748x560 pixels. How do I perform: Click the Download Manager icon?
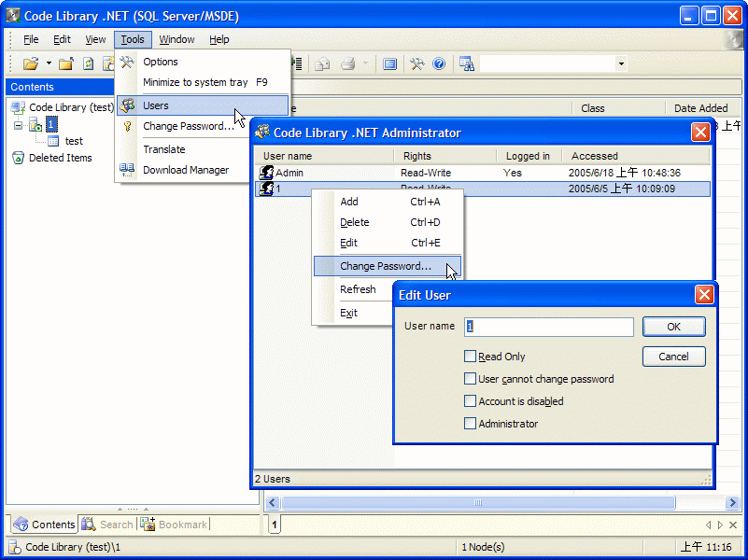pos(127,170)
